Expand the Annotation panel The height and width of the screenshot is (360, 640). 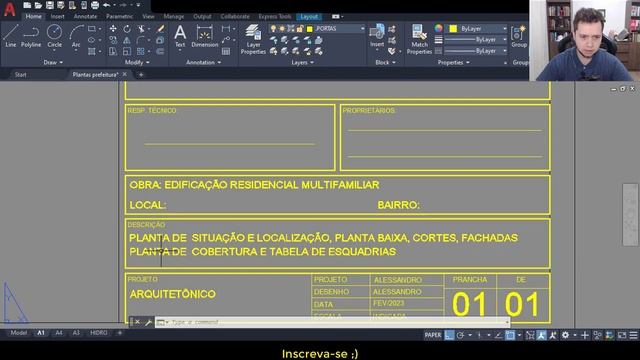point(203,62)
